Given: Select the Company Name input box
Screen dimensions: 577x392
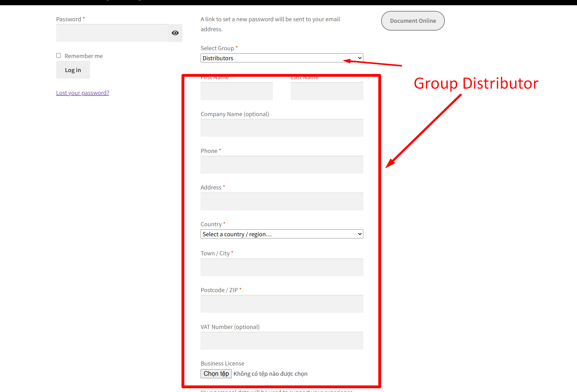Looking at the screenshot, I should (x=281, y=128).
